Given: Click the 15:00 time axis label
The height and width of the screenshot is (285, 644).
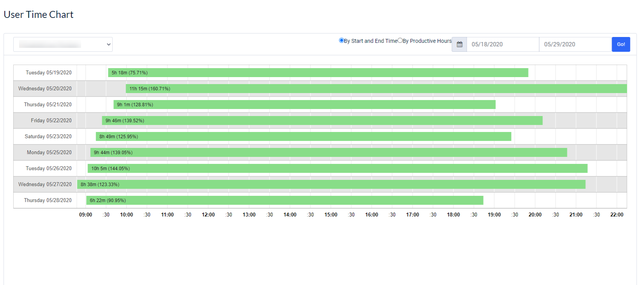Looking at the screenshot, I should [x=331, y=215].
